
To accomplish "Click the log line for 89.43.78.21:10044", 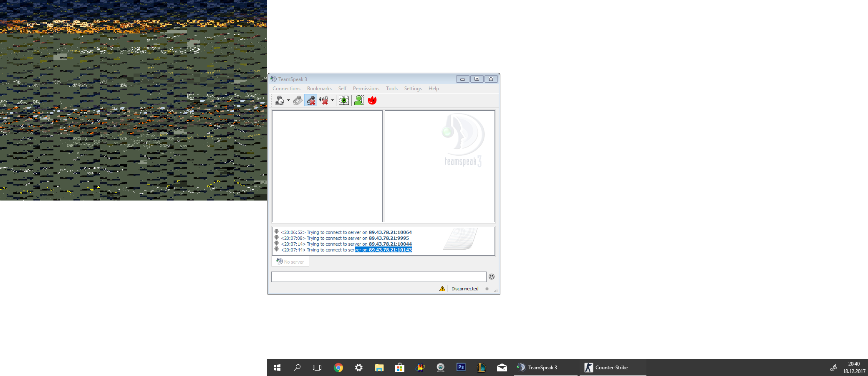I will [x=346, y=244].
